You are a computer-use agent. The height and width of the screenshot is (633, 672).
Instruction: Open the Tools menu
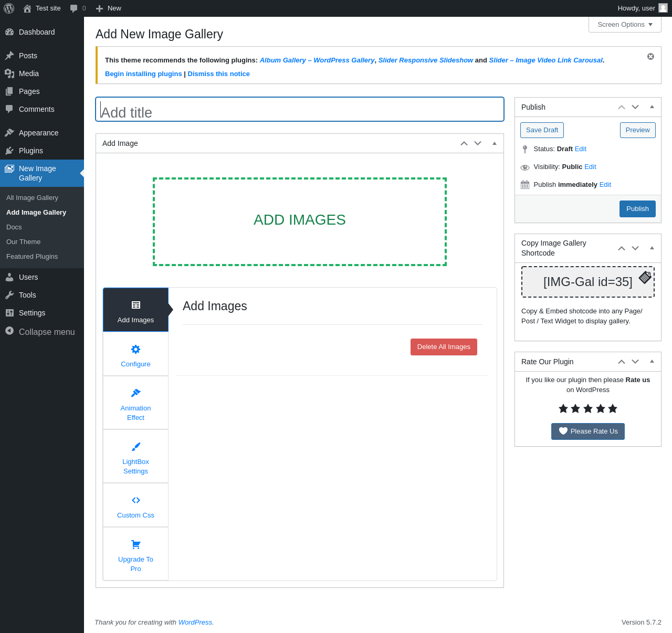coord(42,295)
